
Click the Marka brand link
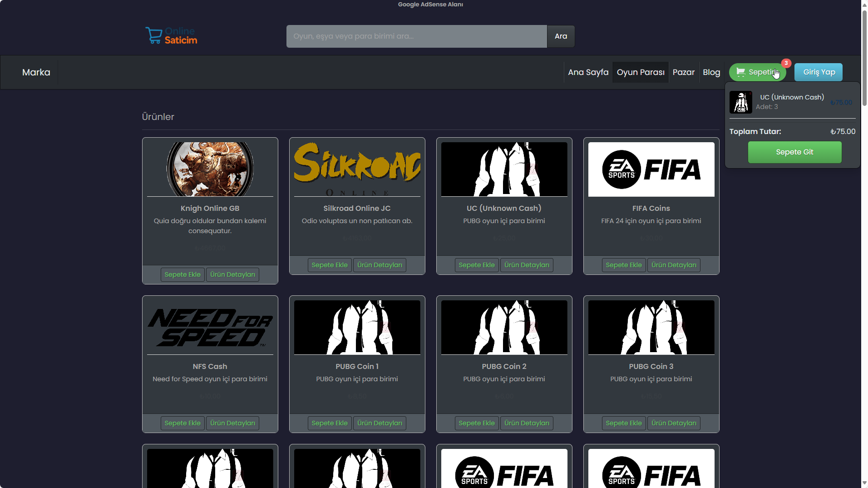point(36,72)
